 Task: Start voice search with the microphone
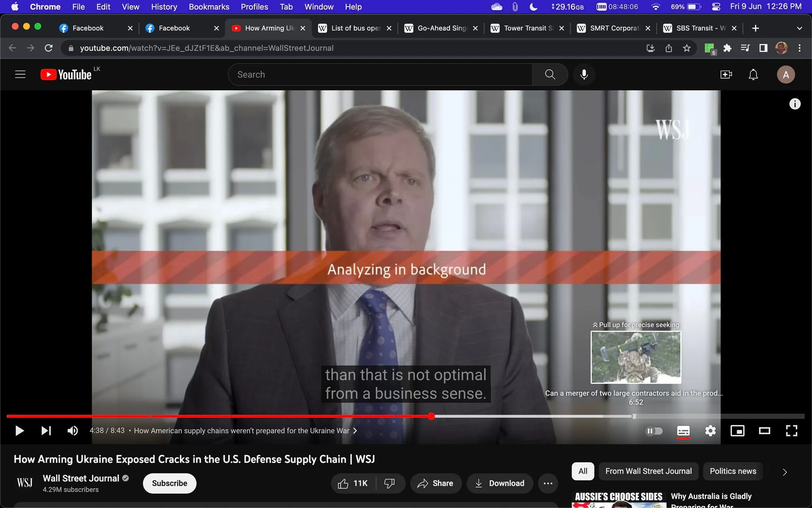(584, 74)
